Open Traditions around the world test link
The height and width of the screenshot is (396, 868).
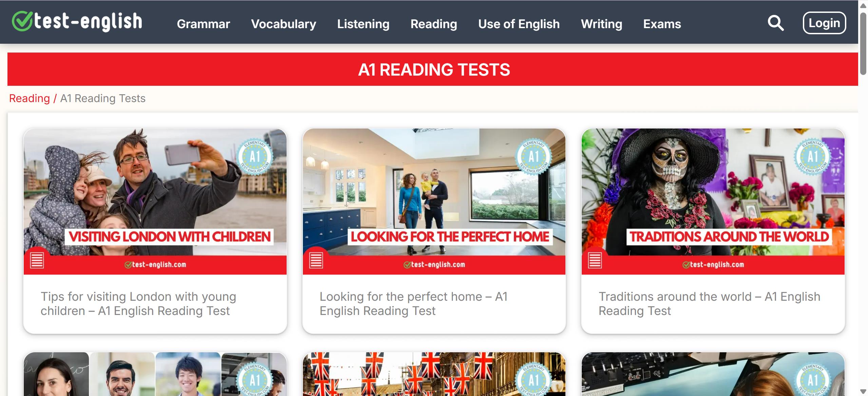pos(709,304)
